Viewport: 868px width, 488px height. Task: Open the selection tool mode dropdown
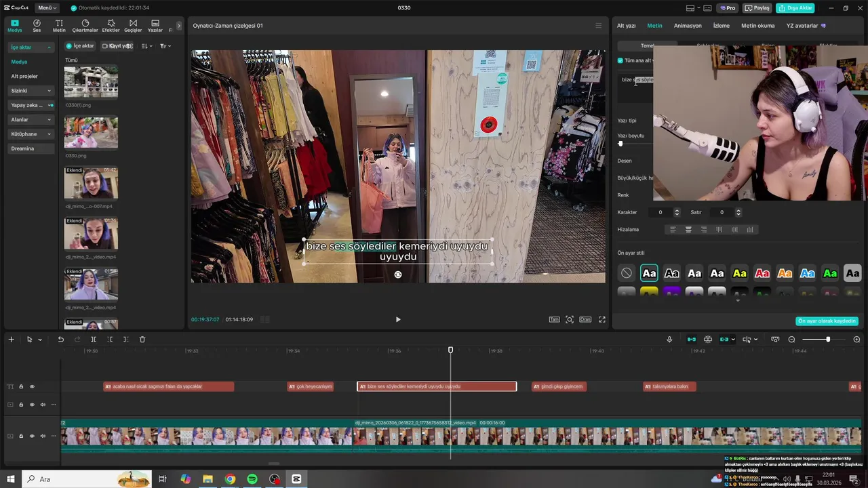pos(40,340)
